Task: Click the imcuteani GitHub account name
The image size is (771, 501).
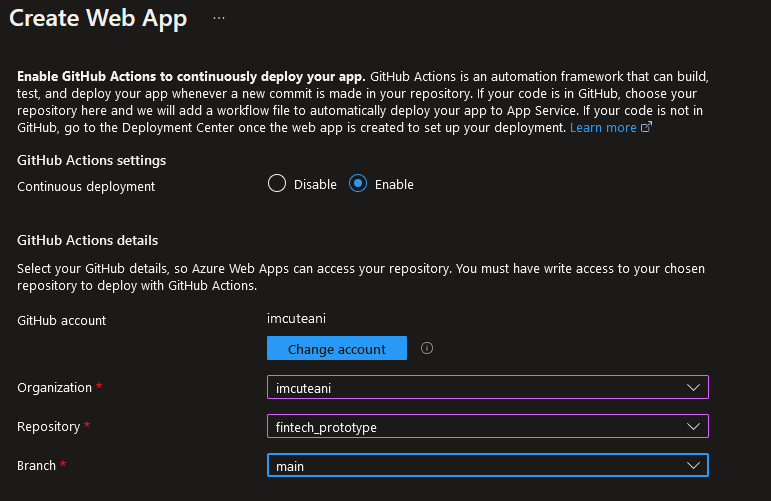Action: click(297, 319)
